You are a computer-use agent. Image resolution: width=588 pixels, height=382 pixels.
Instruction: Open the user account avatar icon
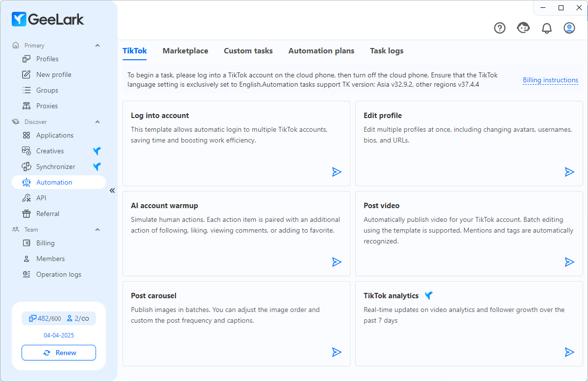[x=569, y=28]
